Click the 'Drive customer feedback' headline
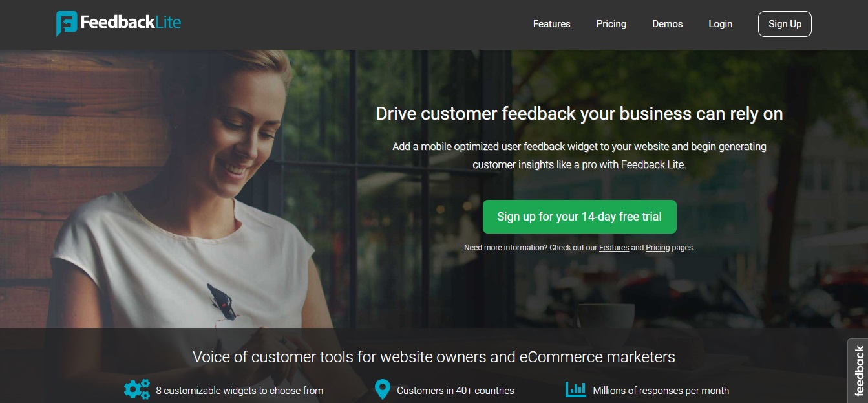This screenshot has width=868, height=403. point(579,114)
